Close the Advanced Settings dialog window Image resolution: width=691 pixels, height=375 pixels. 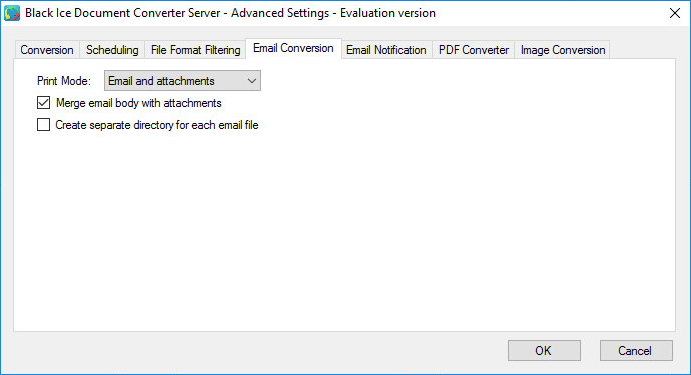[675, 13]
